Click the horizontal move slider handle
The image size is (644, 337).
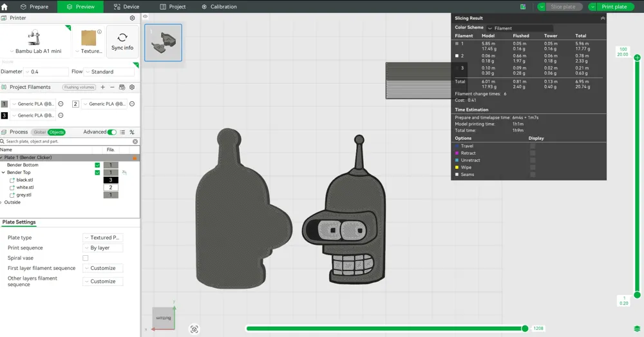point(525,329)
